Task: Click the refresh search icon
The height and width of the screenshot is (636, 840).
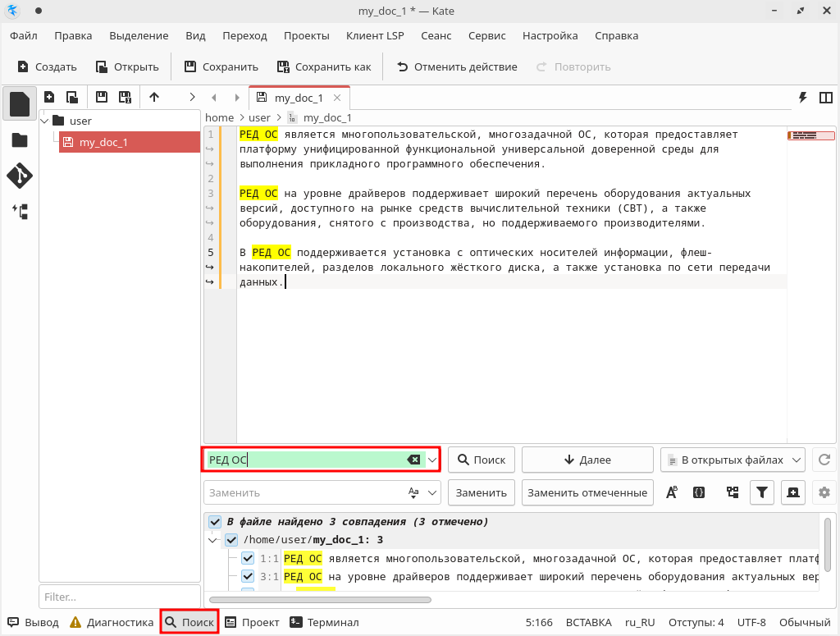Action: [824, 460]
